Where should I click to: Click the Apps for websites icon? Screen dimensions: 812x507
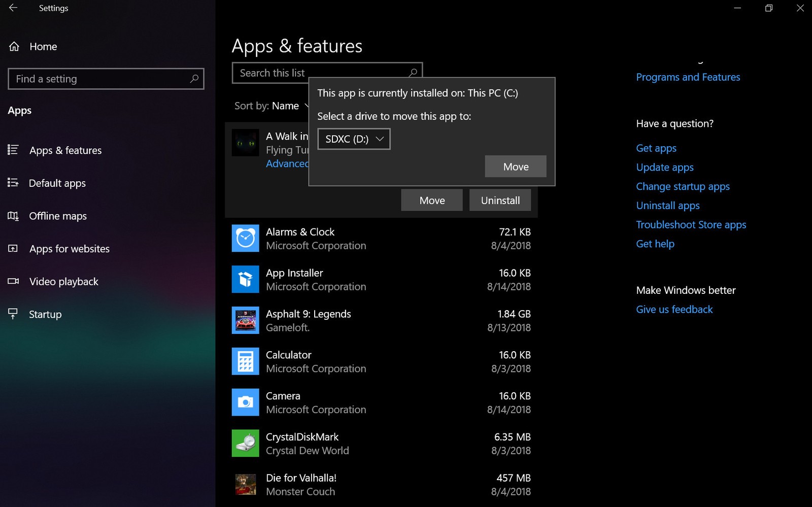13,249
